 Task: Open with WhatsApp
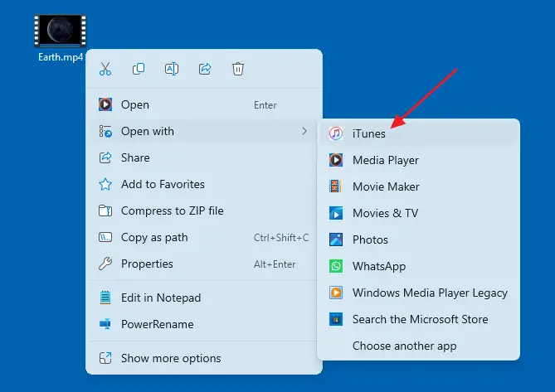pyautogui.click(x=418, y=266)
